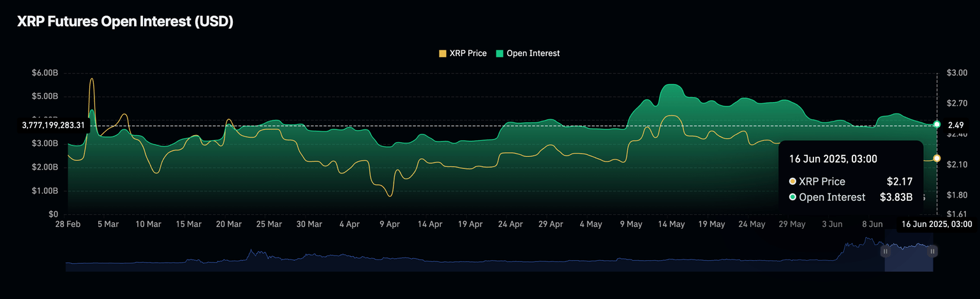Click the 3,777,199,283.31 crosshair value label
The image size is (980, 299).
pos(54,126)
